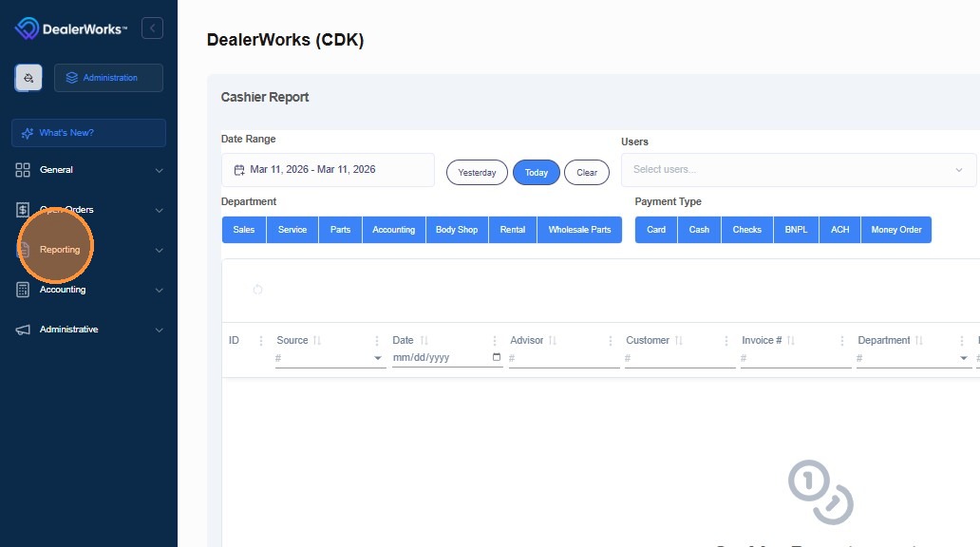Sort by the Advisor column
This screenshot has width=980, height=547.
pos(553,341)
